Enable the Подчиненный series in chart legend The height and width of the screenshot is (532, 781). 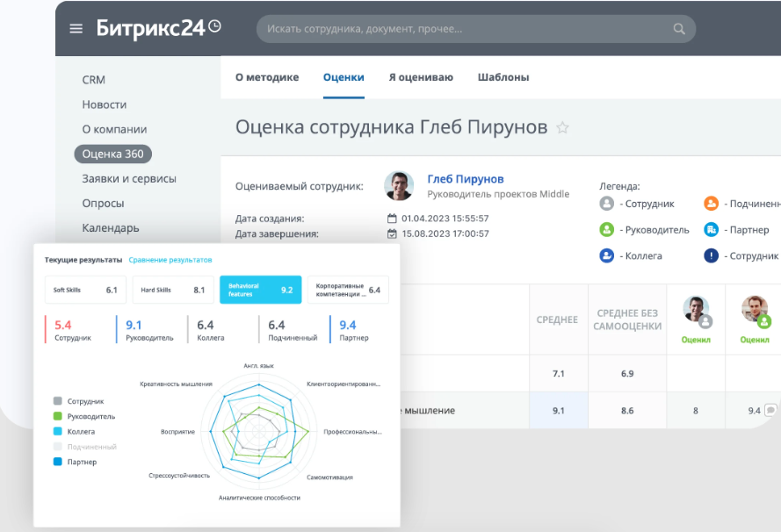point(84,446)
